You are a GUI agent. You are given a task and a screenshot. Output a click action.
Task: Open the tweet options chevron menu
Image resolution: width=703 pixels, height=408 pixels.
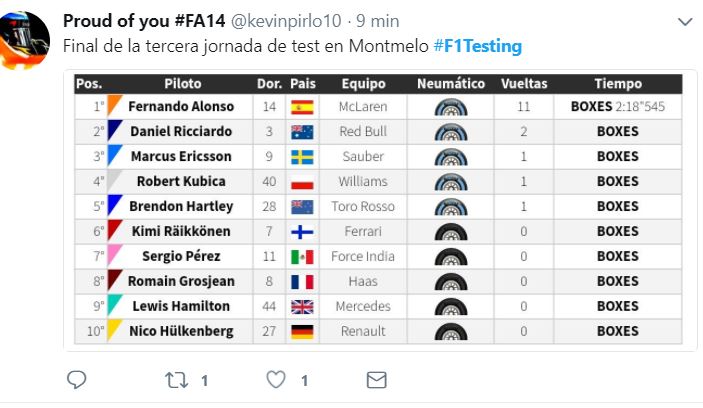[685, 22]
